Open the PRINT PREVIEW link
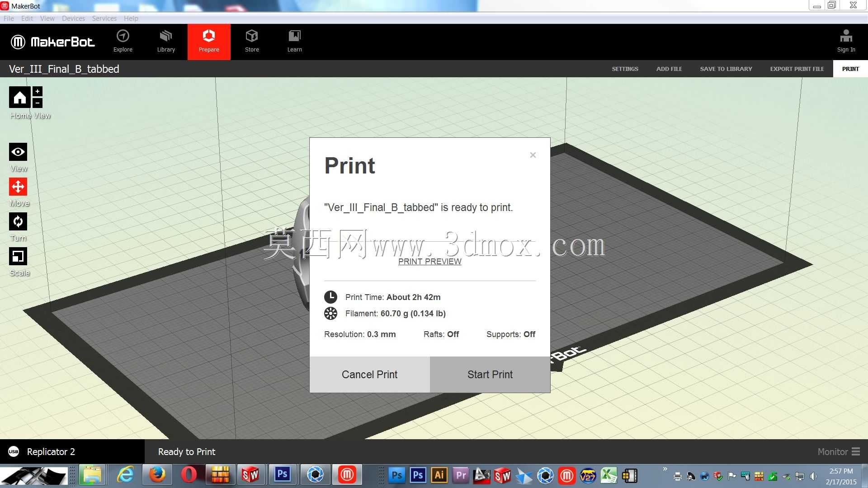 pyautogui.click(x=430, y=262)
